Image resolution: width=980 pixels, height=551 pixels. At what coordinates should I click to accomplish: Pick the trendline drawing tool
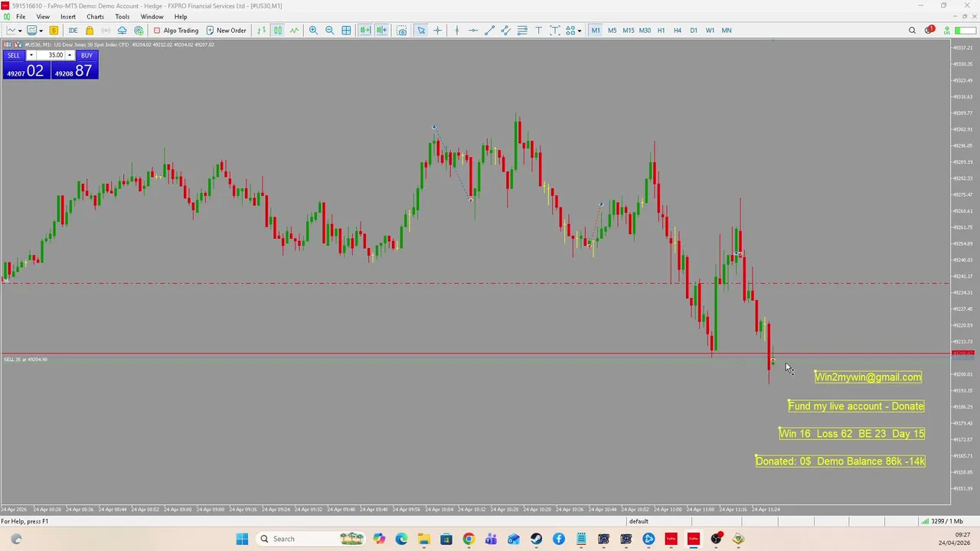pyautogui.click(x=490, y=31)
